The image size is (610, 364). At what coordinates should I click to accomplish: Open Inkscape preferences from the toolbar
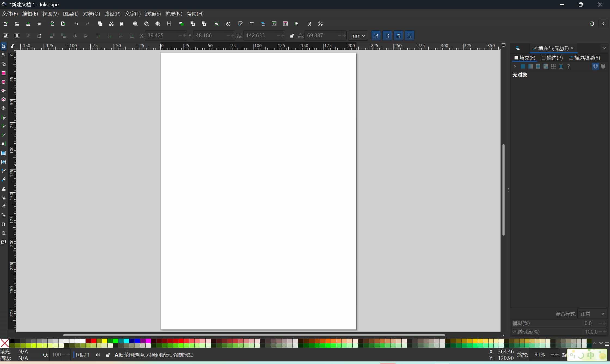pyautogui.click(x=320, y=24)
